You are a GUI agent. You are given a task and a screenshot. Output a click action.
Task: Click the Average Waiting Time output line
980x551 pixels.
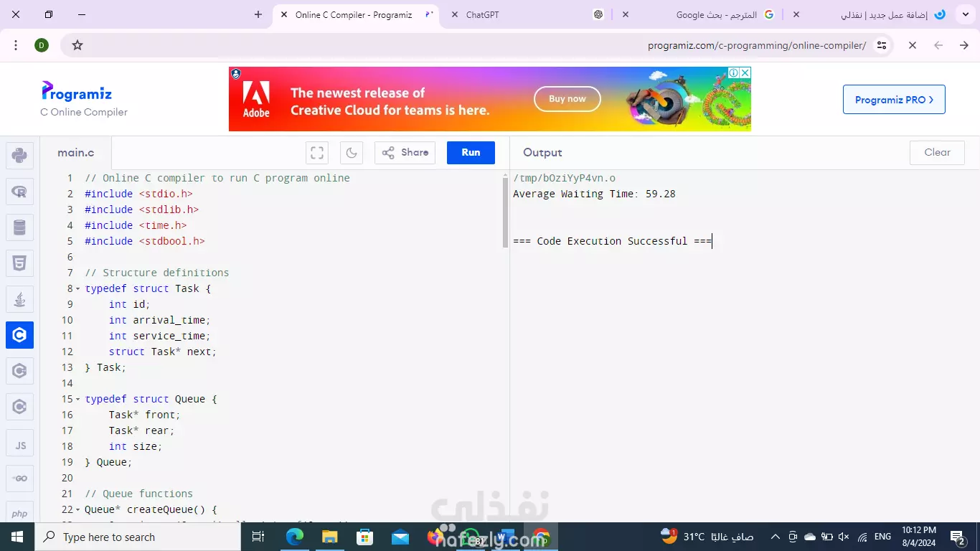coord(594,194)
